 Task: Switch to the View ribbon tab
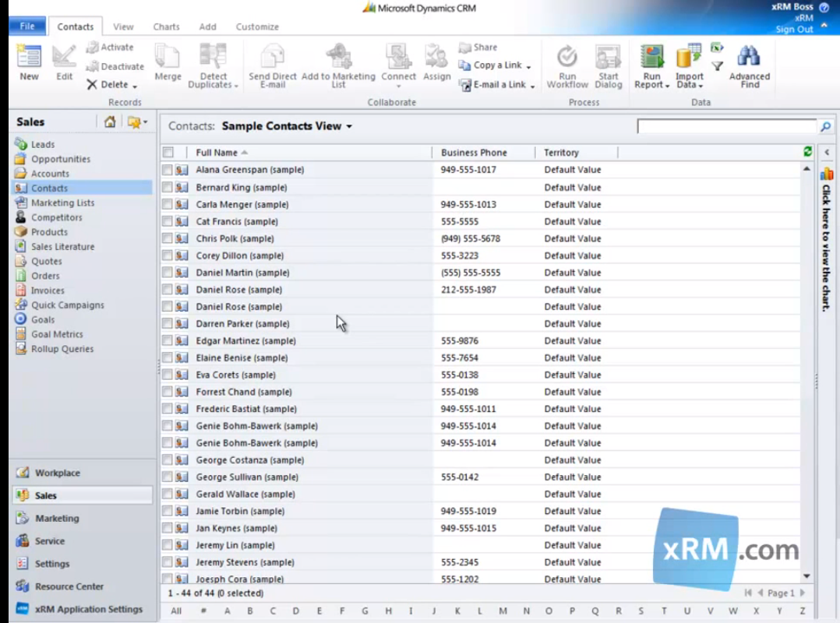click(x=123, y=26)
